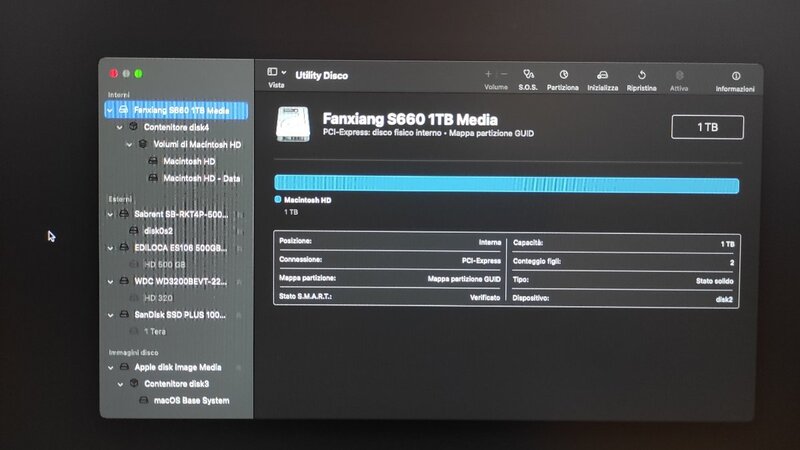Collapse Volumi di Macintosh HD group
800x450 pixels.
(129, 144)
